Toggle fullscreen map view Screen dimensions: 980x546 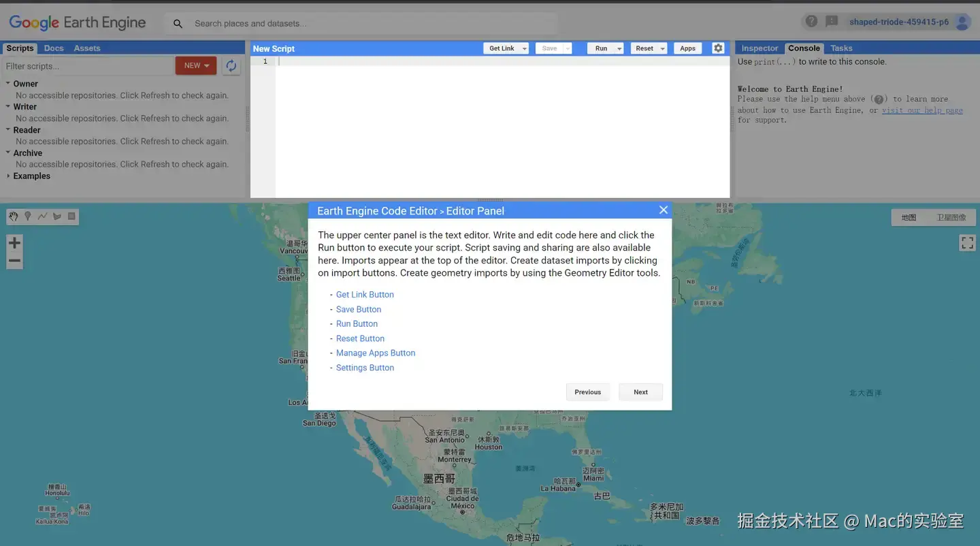point(967,242)
